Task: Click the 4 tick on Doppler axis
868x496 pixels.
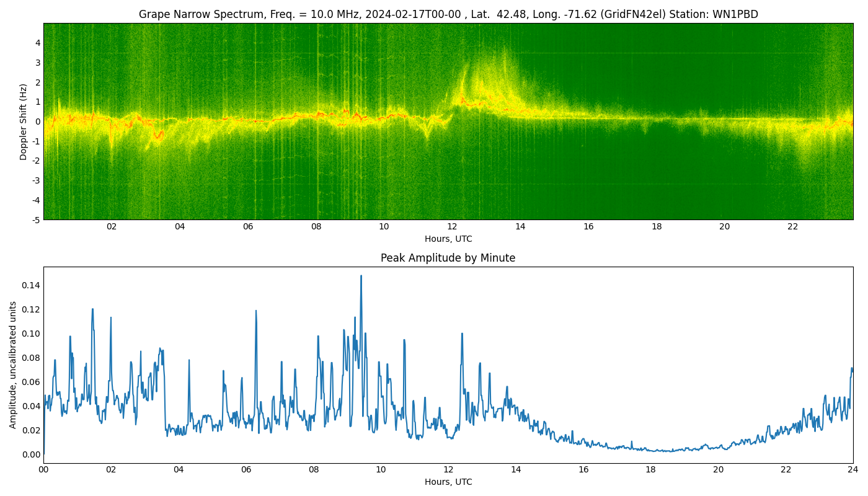Action: pyautogui.click(x=38, y=43)
